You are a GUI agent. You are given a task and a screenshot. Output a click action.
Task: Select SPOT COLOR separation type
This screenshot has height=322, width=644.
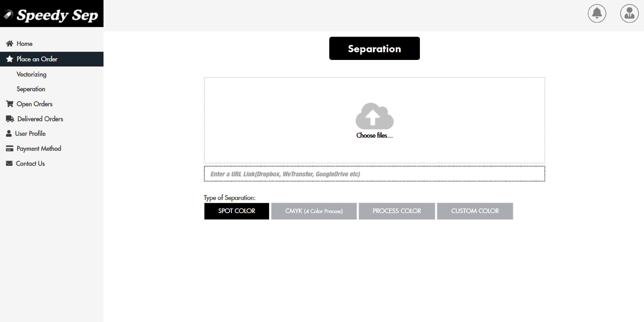coord(237,211)
